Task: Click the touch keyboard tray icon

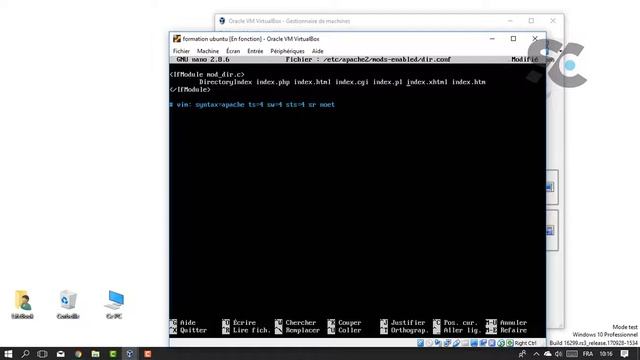Action: 572,354
